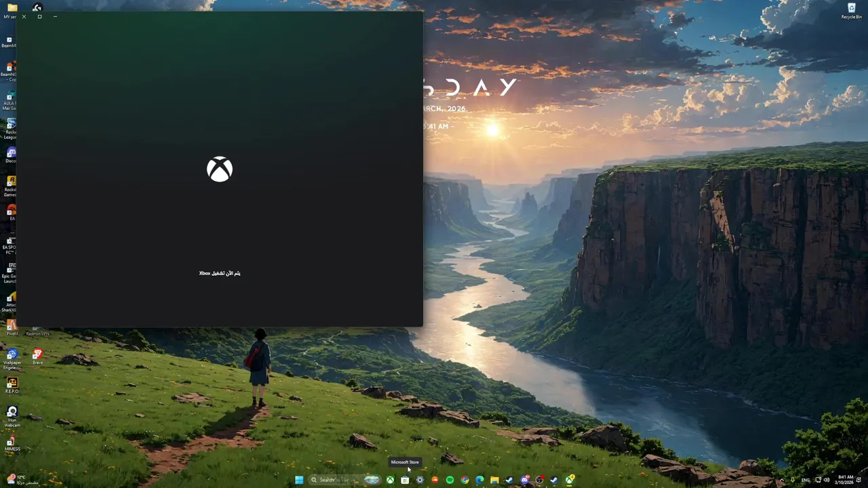Select the MIMESIS desktop shortcut
This screenshot has height=488, width=868.
12,443
